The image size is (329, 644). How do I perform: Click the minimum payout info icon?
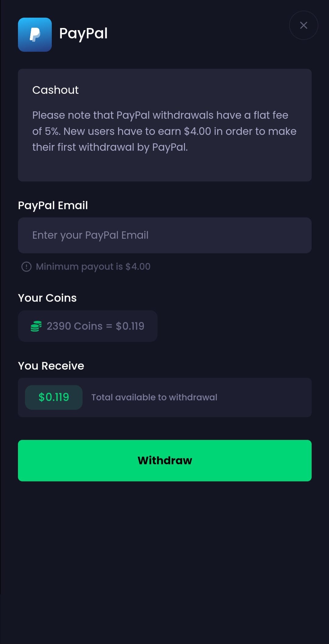pyautogui.click(x=26, y=267)
